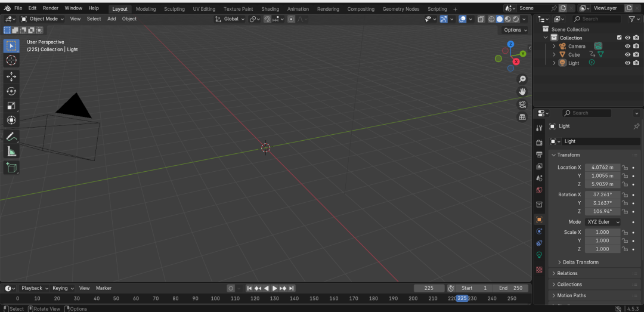Hide Cube in viewport via eye icon
The height and width of the screenshot is (312, 644).
(627, 54)
